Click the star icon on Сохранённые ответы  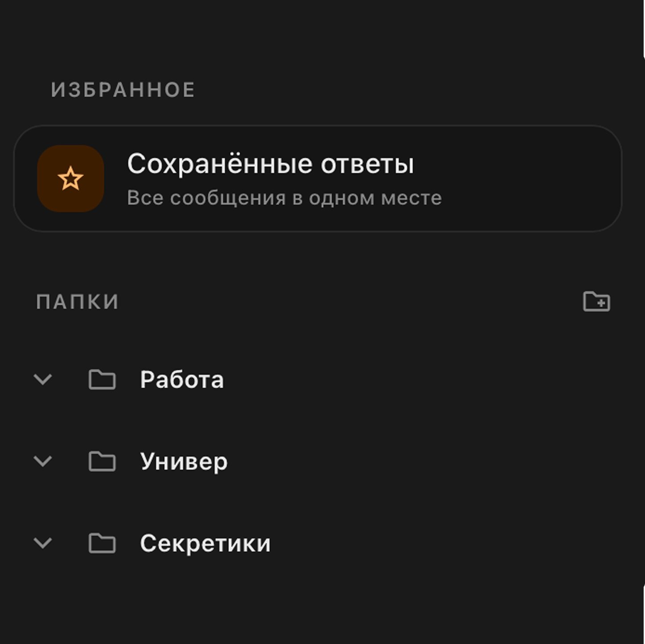70,178
